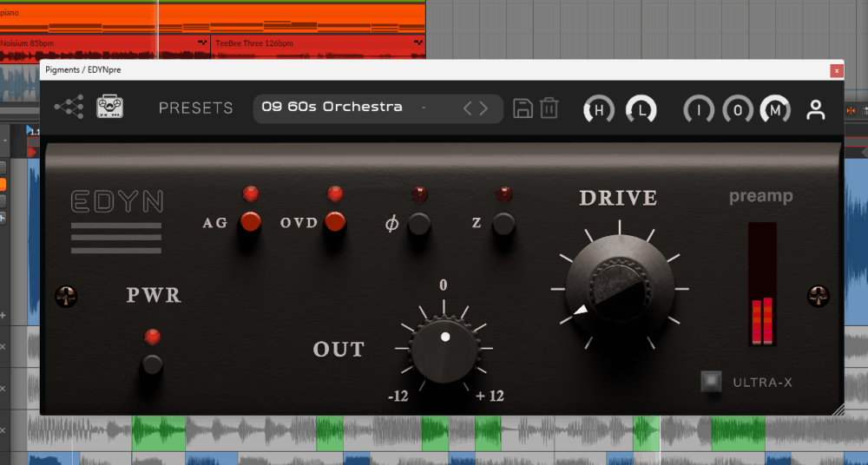The width and height of the screenshot is (868, 465).
Task: Open the Noisium 85bpm clip menu arrow
Action: pos(202,42)
